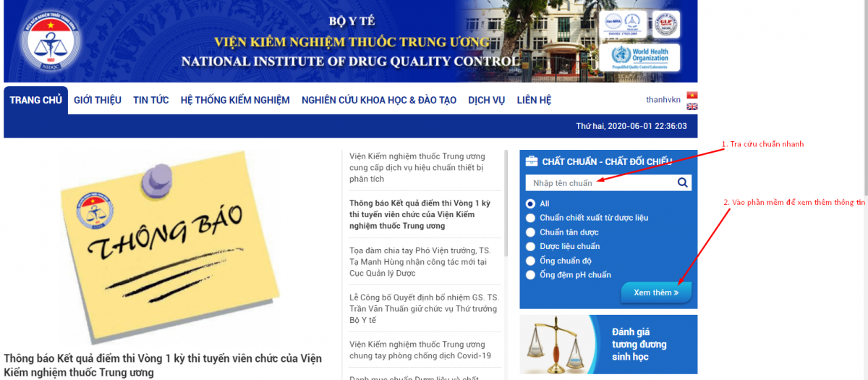Go to the Tin tức menu
Image resolution: width=868 pixels, height=380 pixels.
tap(151, 101)
